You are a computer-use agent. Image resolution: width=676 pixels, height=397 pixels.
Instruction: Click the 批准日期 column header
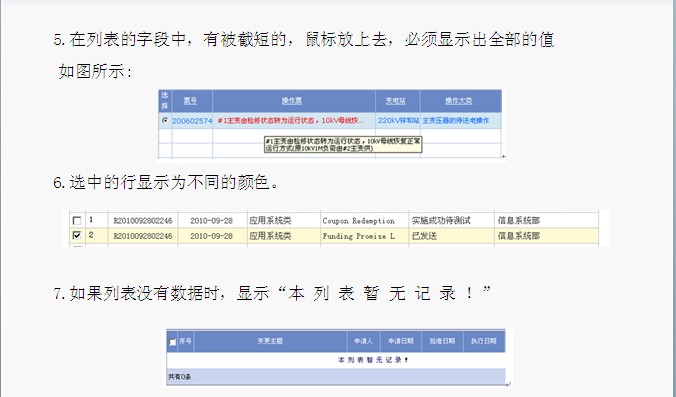442,341
